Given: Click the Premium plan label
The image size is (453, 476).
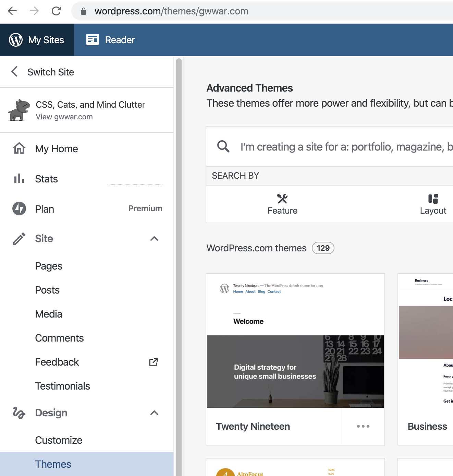Looking at the screenshot, I should coord(145,209).
